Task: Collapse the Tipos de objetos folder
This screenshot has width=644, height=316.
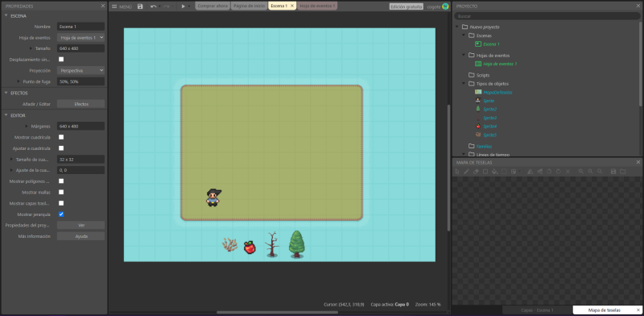Action: click(x=464, y=84)
